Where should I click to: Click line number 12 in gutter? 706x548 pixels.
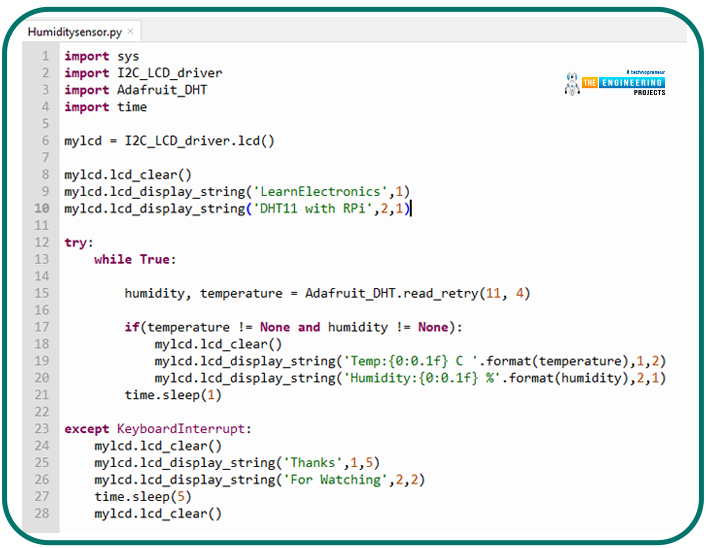click(x=42, y=243)
